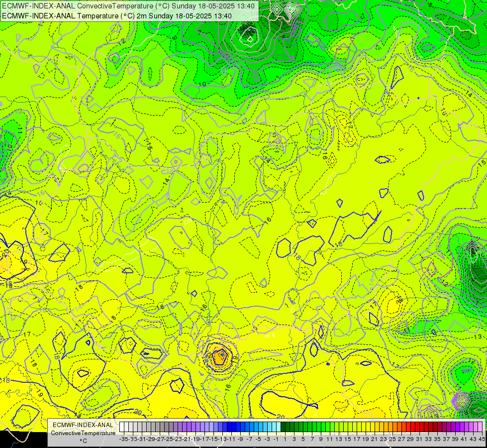Pick the white swatch above -35
Screen dimensions: 487x448
pyautogui.click(x=122, y=427)
